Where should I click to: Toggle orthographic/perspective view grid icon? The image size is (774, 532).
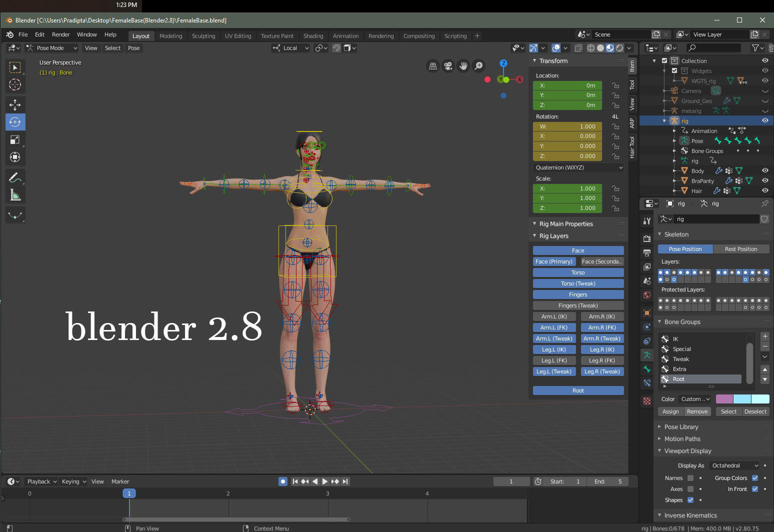point(433,66)
